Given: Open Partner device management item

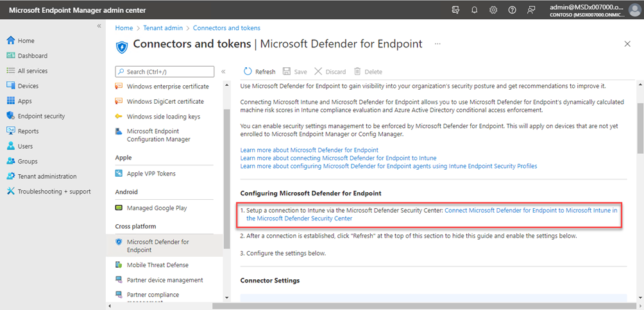Looking at the screenshot, I should (164, 280).
